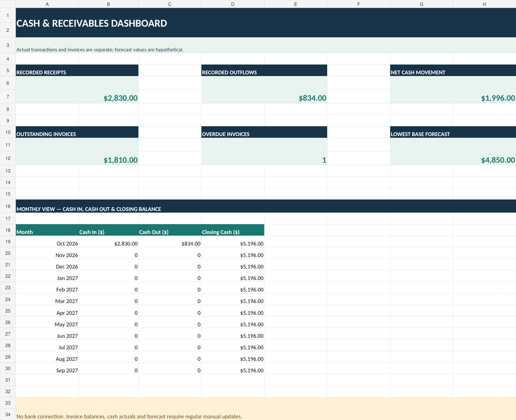516x420 pixels.
Task: Select column A header
Action: click(47, 4)
